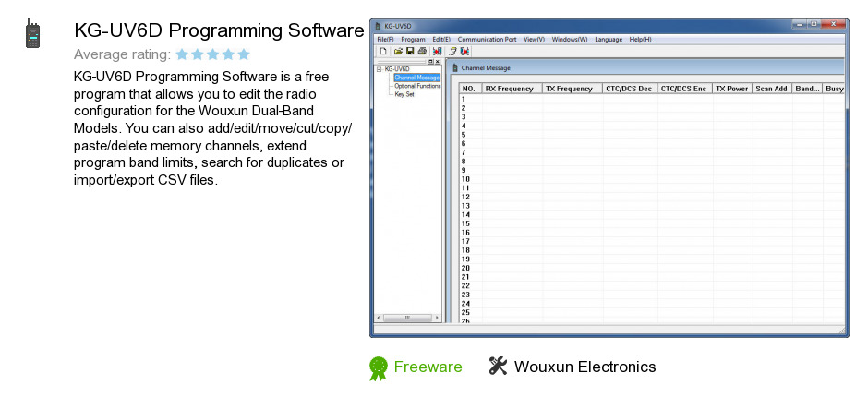
Task: Click the last toolbar icon with red arrows
Action: click(x=464, y=52)
